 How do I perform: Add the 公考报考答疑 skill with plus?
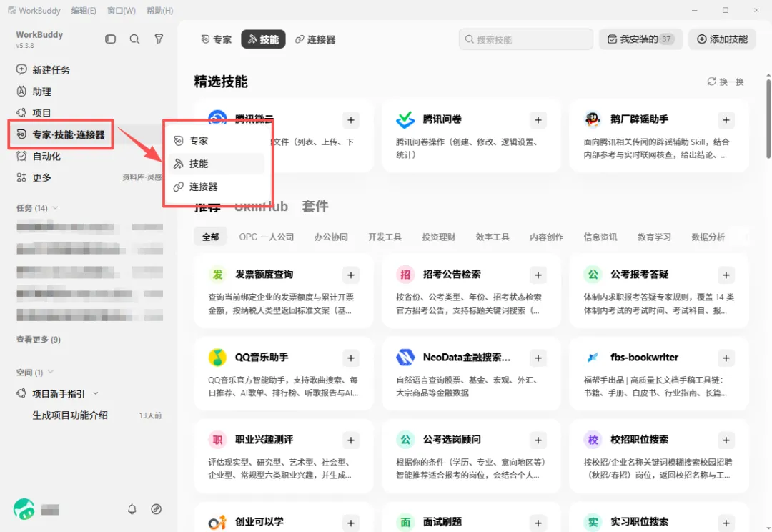(726, 275)
